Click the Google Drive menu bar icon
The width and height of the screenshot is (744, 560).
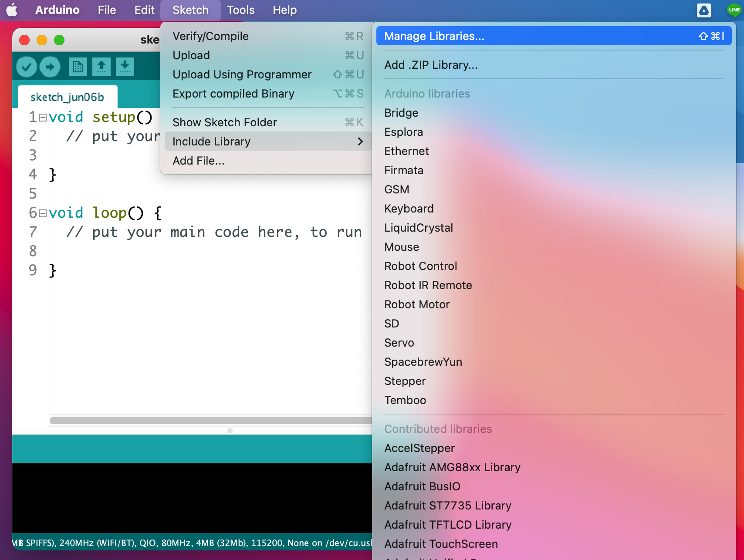pyautogui.click(x=704, y=10)
